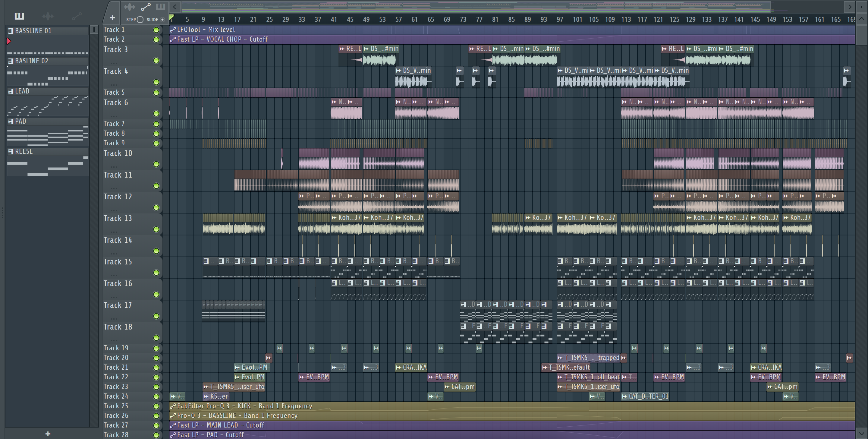Click the FabFilter Pro-Q 3 KICK automation icon
The image size is (868, 439).
point(173,406)
